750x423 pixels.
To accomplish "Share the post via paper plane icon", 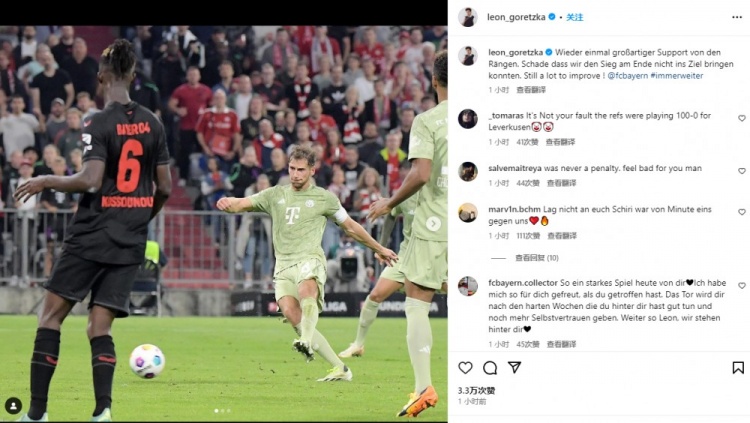I will pyautogui.click(x=514, y=367).
